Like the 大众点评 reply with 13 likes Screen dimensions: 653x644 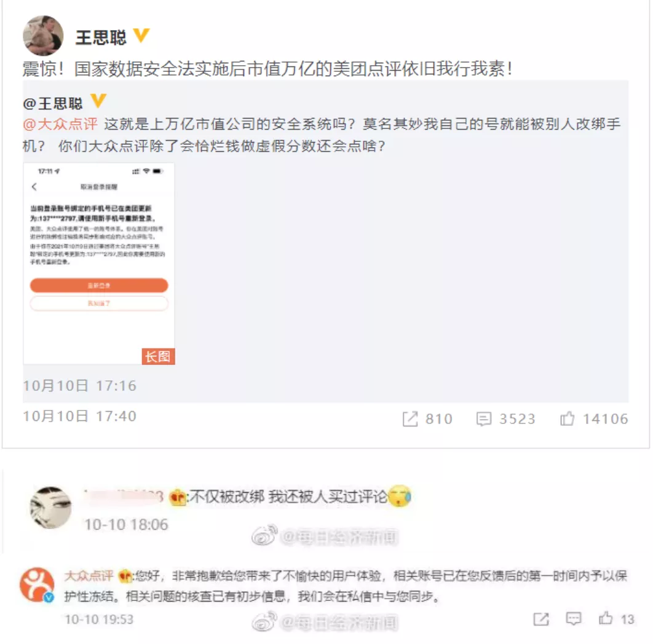point(606,618)
